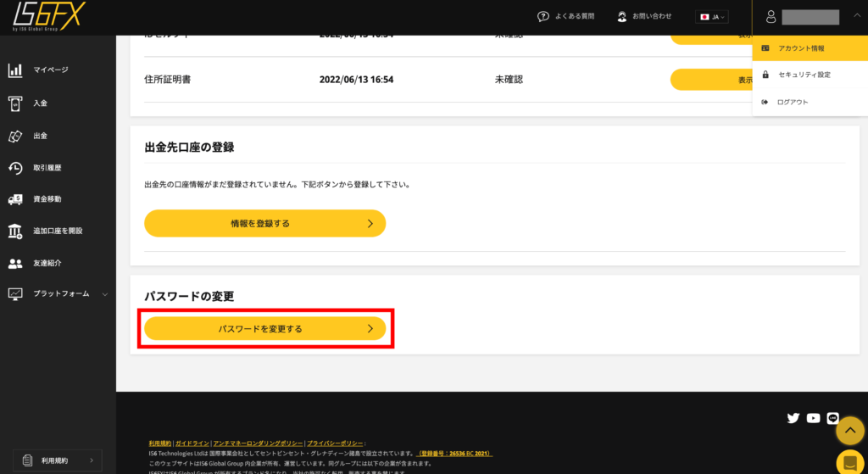
Task: Click the 追加口座を開設 bank icon
Action: 15,231
